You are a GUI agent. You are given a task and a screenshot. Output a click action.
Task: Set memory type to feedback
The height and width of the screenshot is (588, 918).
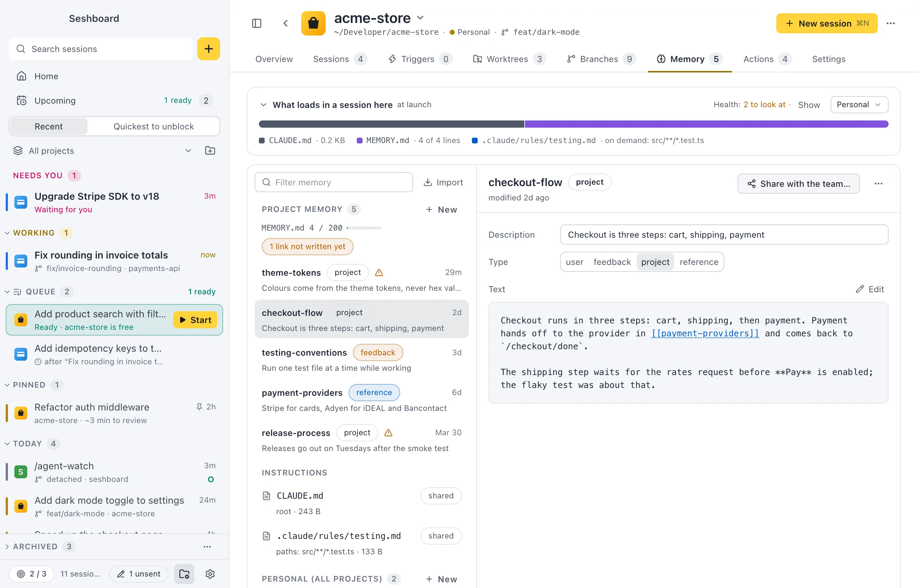tap(612, 262)
